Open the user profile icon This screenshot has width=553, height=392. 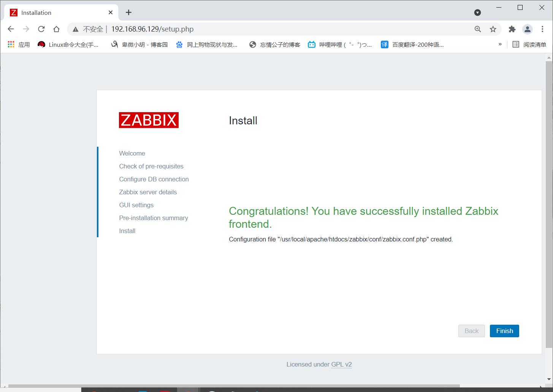pos(527,29)
